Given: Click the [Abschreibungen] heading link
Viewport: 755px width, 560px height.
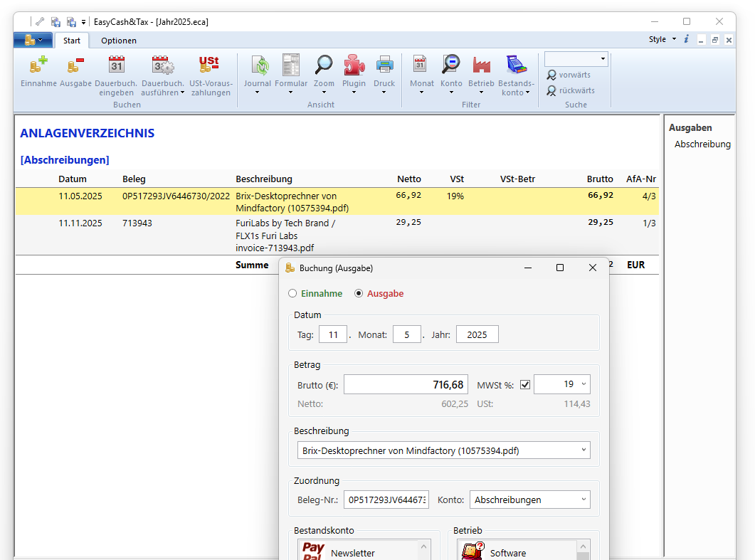Looking at the screenshot, I should point(65,160).
